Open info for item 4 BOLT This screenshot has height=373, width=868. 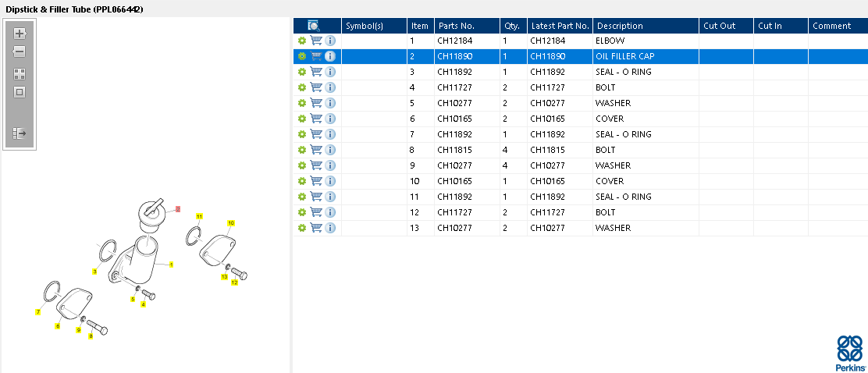coord(330,87)
